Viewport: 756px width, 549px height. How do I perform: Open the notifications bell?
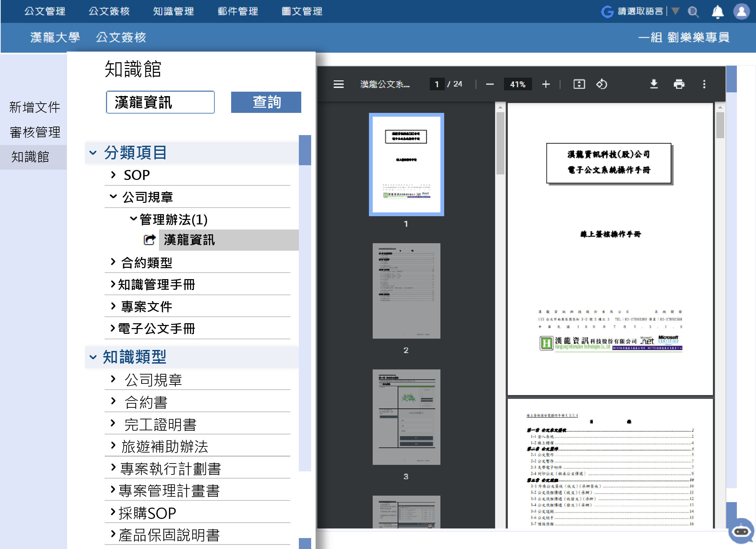[717, 12]
